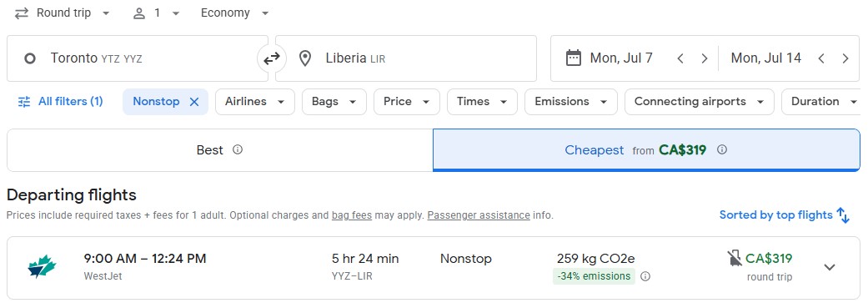Expand WestJet flight details chevron

point(829,268)
